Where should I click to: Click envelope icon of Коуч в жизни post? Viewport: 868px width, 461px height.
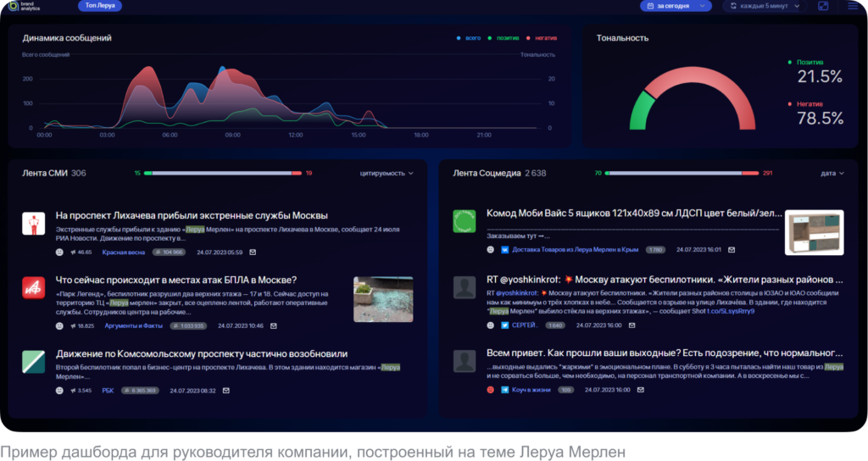click(x=641, y=390)
